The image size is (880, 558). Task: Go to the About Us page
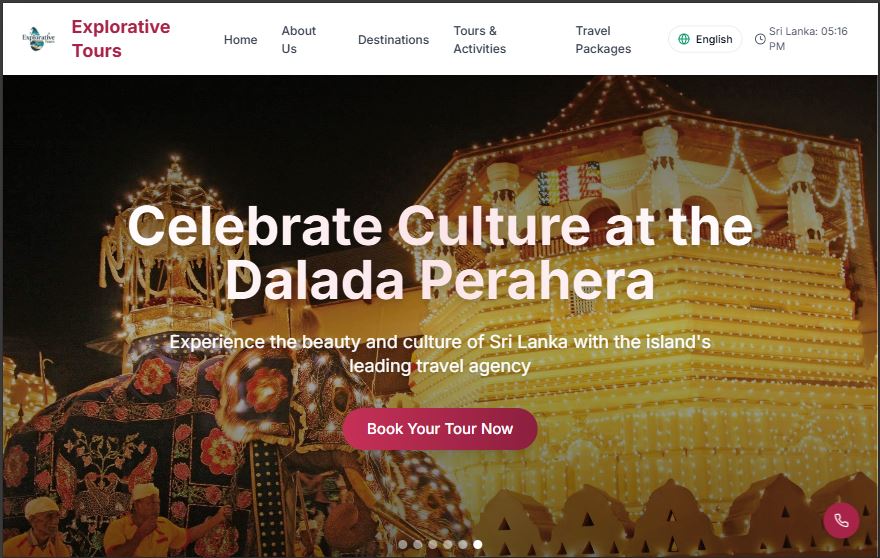[x=298, y=40]
